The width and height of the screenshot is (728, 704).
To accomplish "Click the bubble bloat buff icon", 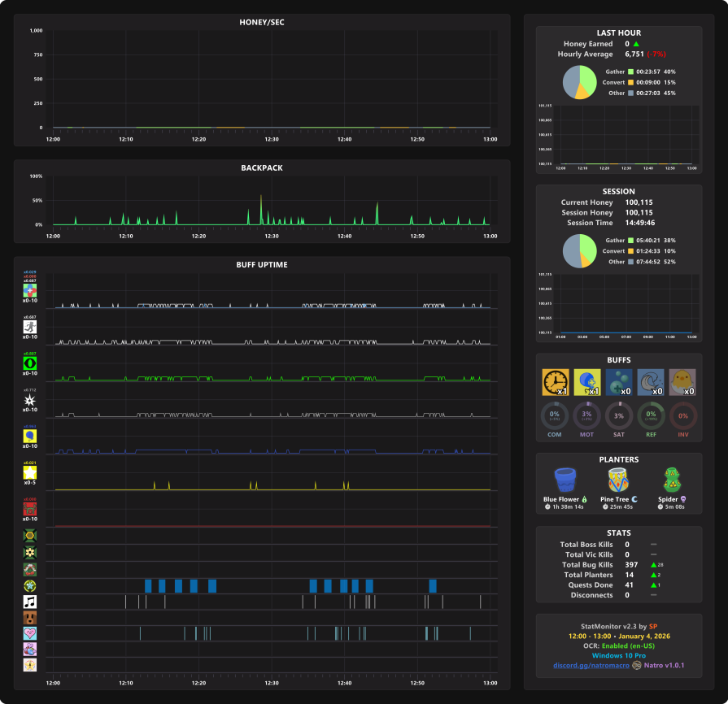I will click(x=619, y=382).
